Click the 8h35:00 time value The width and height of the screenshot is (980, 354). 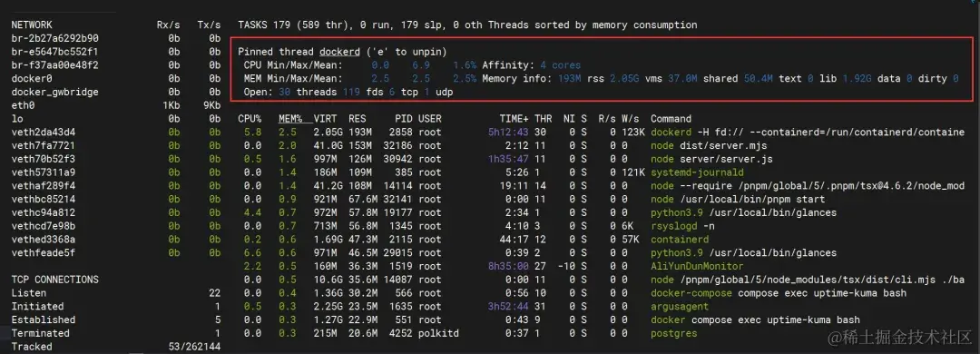tap(508, 267)
